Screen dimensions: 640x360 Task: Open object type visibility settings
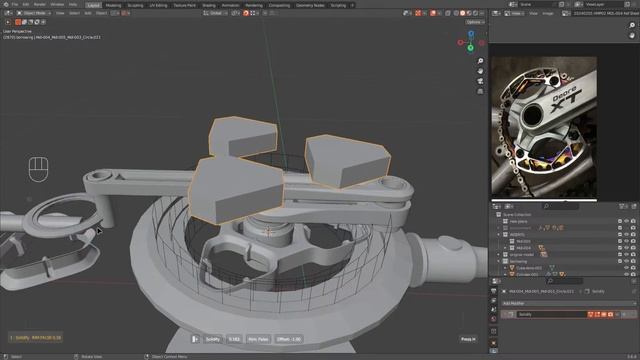point(407,13)
